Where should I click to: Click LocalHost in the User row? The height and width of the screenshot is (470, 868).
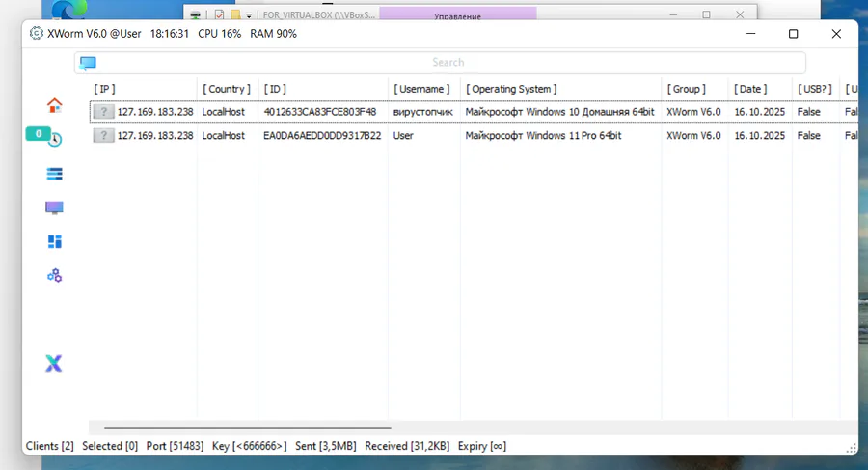pos(223,136)
